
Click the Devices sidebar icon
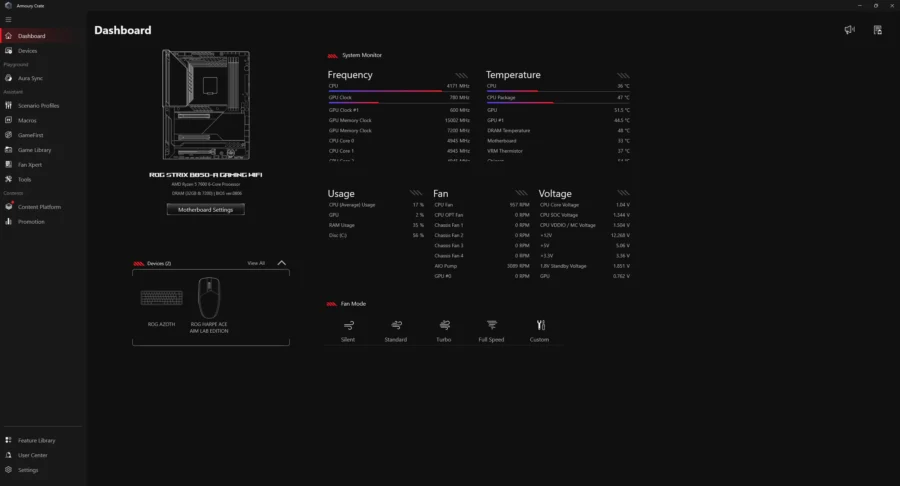[x=9, y=50]
